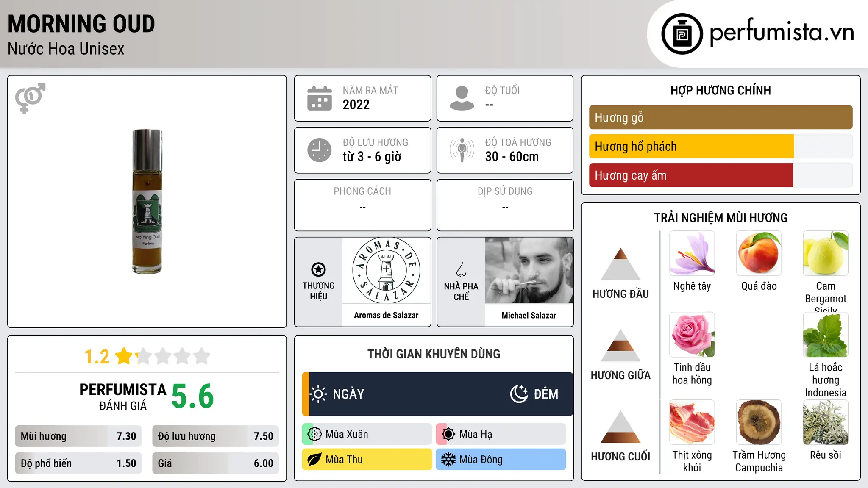Viewport: 868px width, 488px height.
Task: Select the Lá hoắc hương Indonesia note image
Action: point(826,335)
